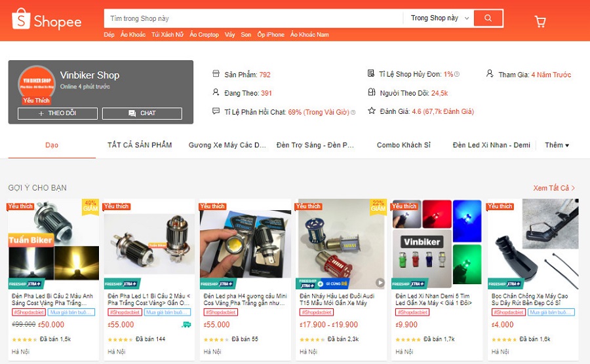
Task: Expand the Thêm category menu
Action: 557,145
